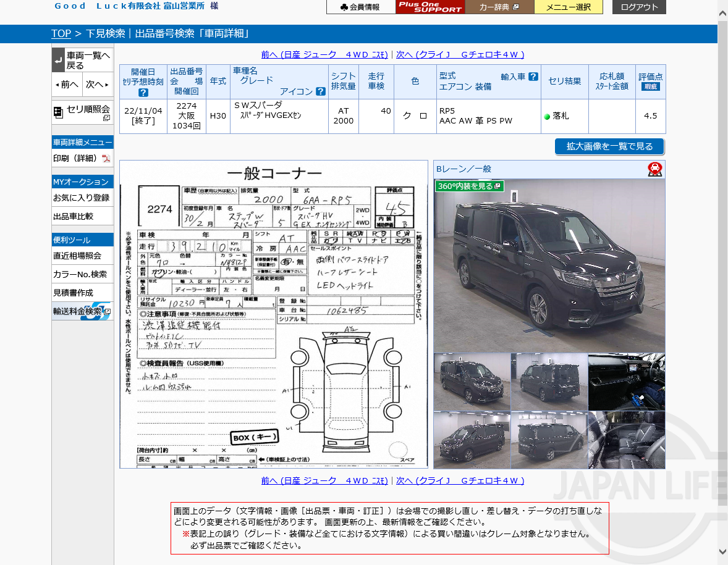Click the help icon next to アイコン
The width and height of the screenshot is (728, 565).
320,91
